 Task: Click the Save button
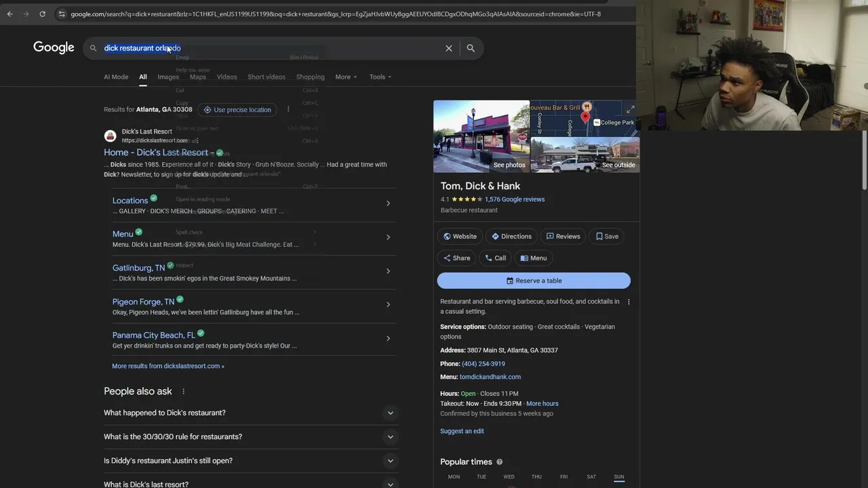607,237
